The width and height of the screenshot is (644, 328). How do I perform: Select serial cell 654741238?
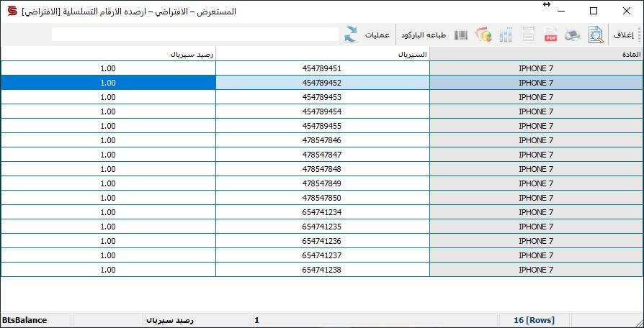[x=323, y=269]
